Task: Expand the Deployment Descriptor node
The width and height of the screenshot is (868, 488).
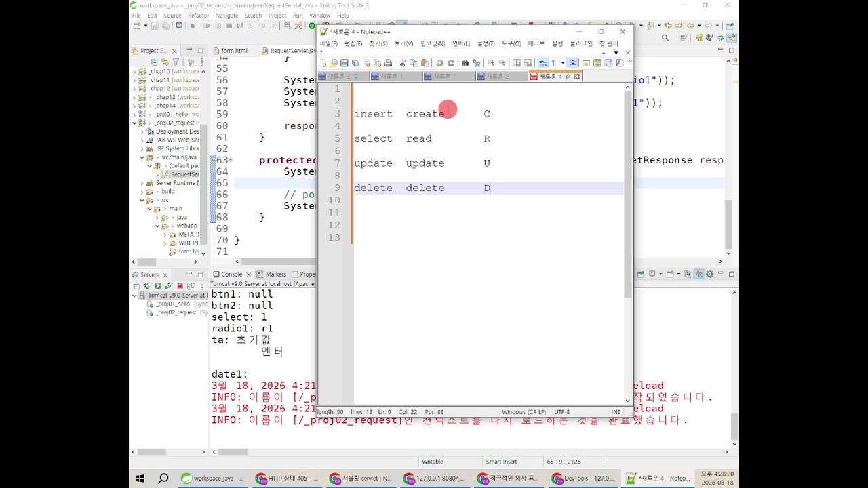Action: (142, 131)
